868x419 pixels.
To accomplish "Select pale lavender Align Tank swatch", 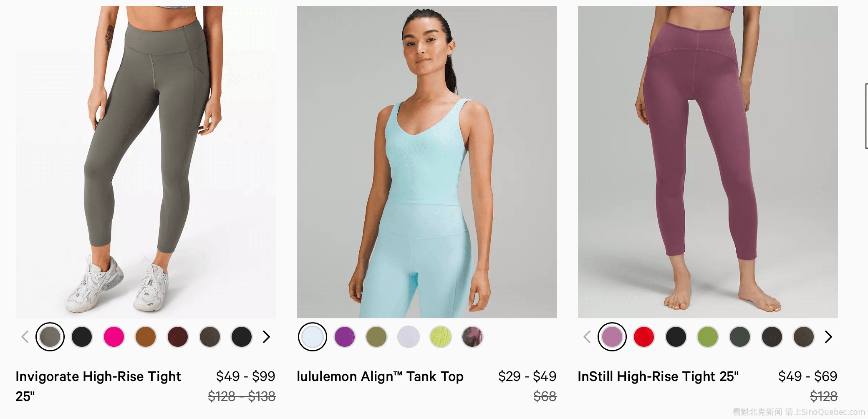I will pos(409,337).
